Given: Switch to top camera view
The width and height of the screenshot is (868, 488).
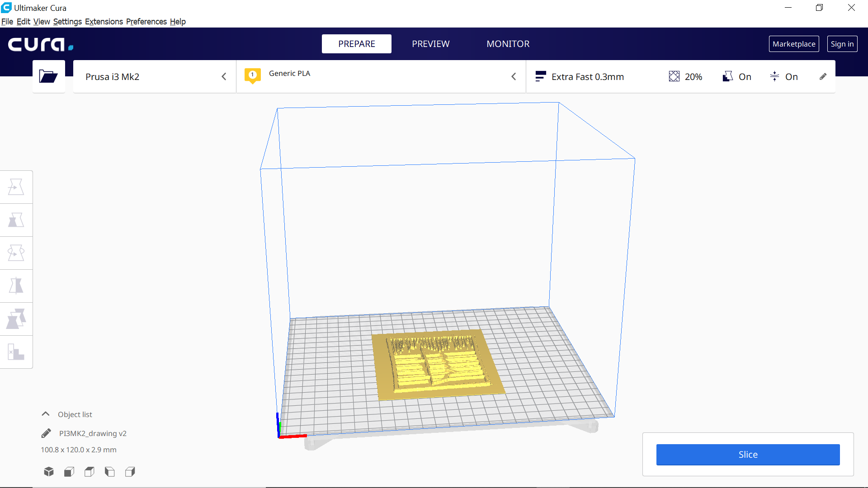Looking at the screenshot, I should coord(90,472).
